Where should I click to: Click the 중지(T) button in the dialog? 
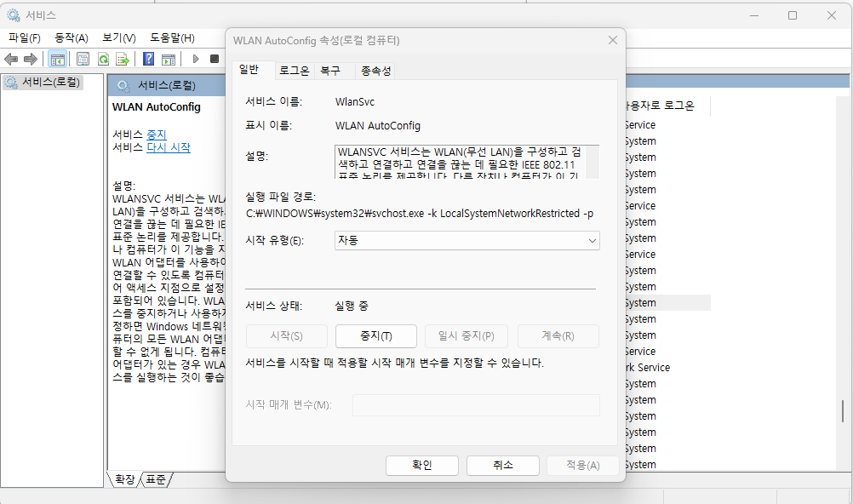click(376, 336)
